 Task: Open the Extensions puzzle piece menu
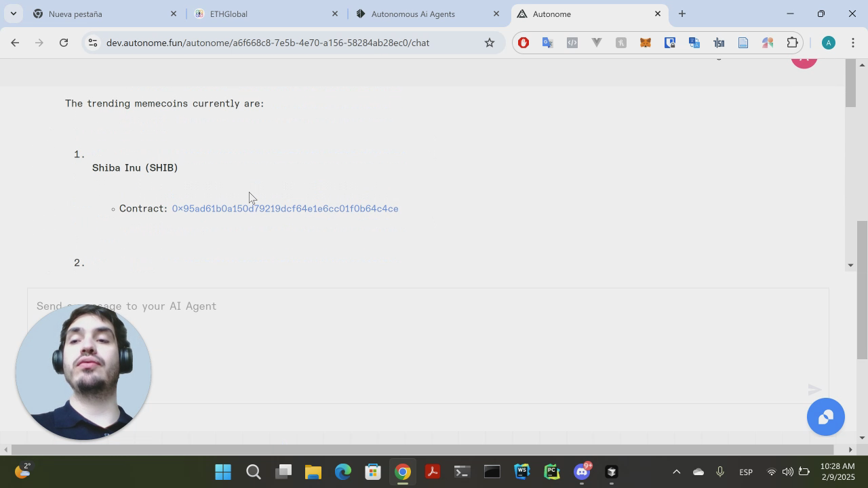pyautogui.click(x=792, y=43)
